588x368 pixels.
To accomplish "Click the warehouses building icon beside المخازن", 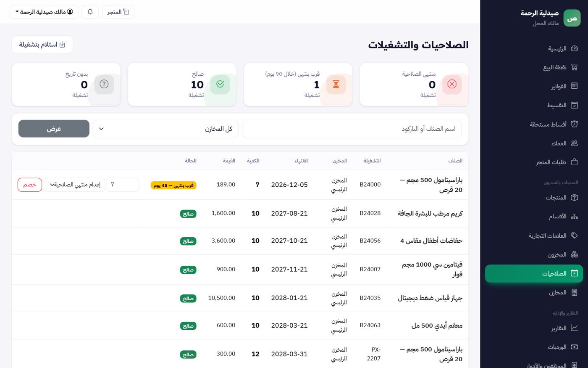I will (574, 292).
